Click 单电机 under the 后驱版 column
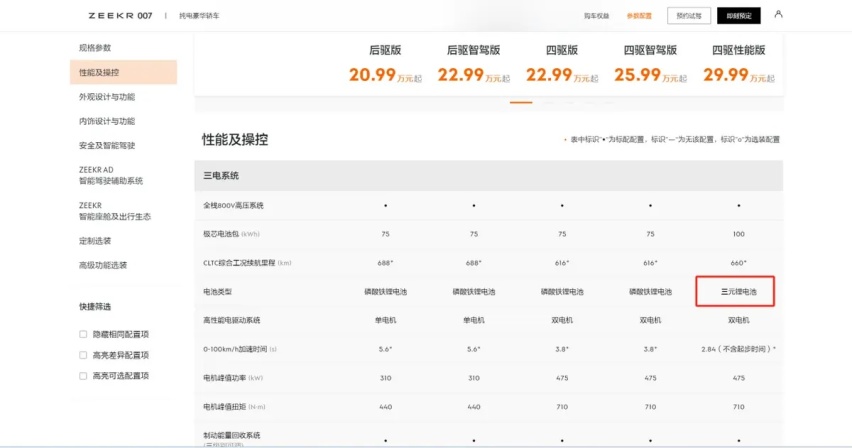The image size is (852, 448). (385, 320)
